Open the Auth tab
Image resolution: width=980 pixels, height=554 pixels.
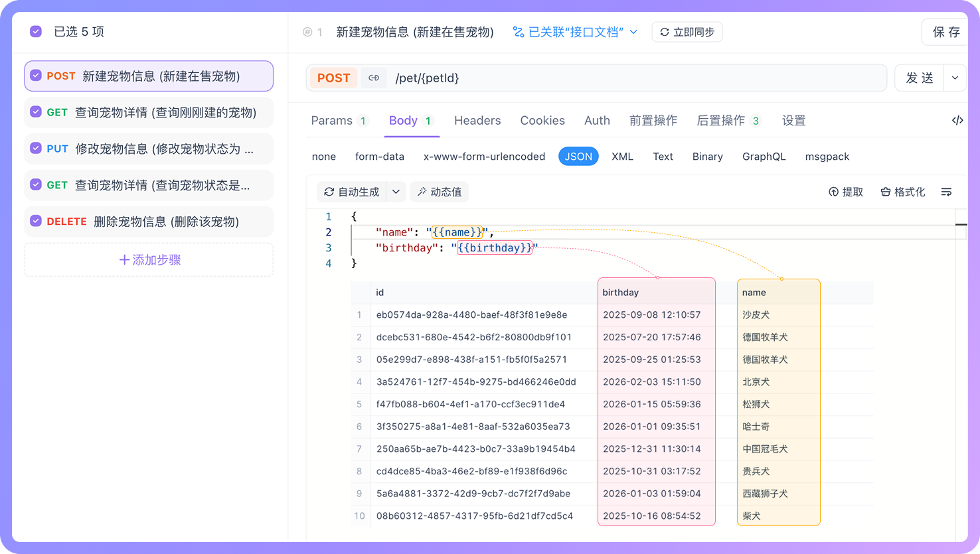click(x=597, y=120)
